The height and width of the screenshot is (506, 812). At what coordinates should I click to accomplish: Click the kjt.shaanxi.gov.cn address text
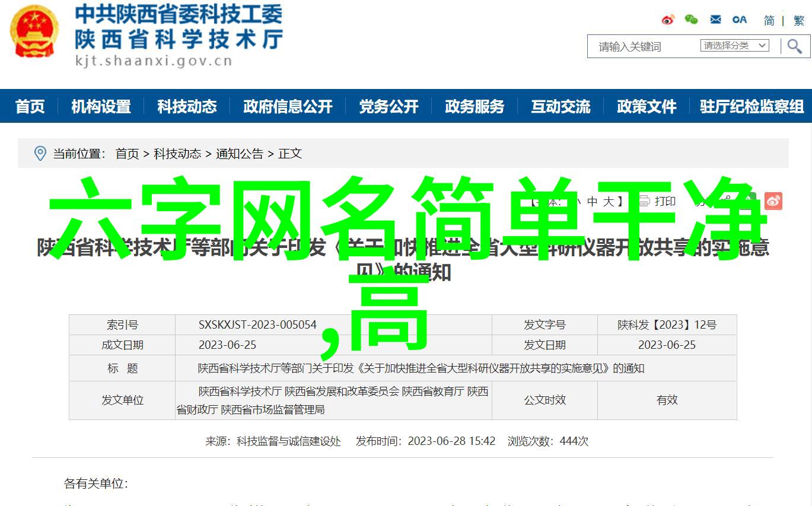[154, 61]
